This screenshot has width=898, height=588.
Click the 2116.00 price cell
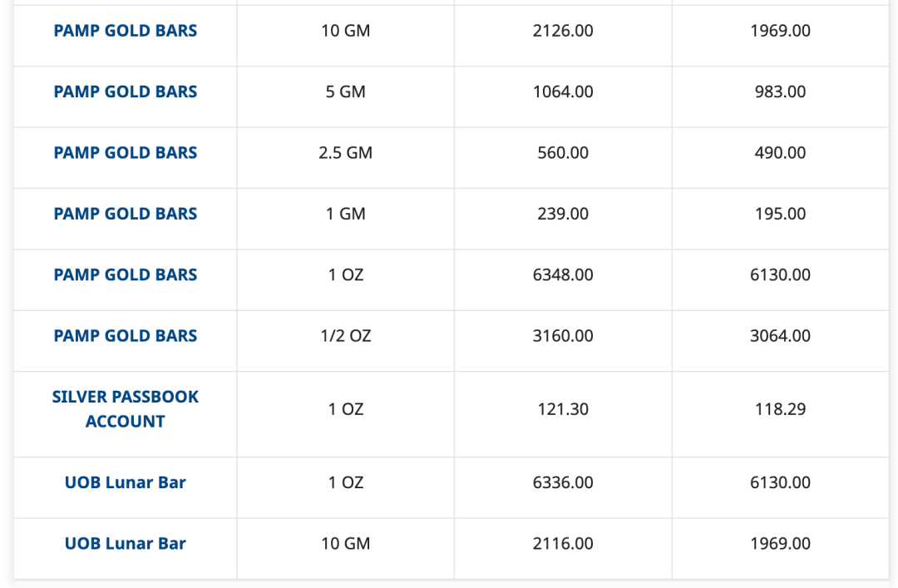click(563, 544)
